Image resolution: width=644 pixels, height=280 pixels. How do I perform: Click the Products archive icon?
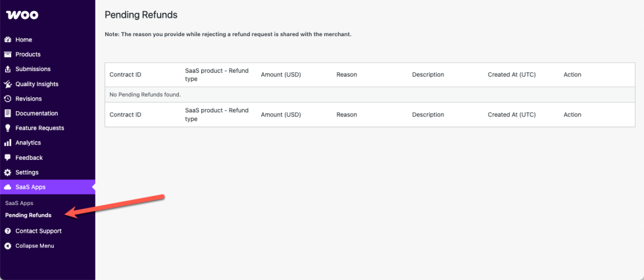coord(8,55)
